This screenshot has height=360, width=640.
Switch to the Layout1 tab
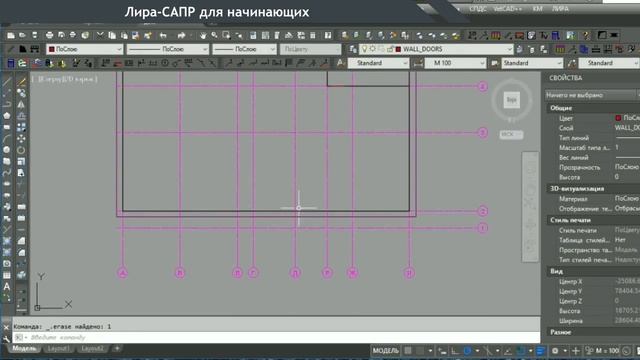[x=58, y=349]
